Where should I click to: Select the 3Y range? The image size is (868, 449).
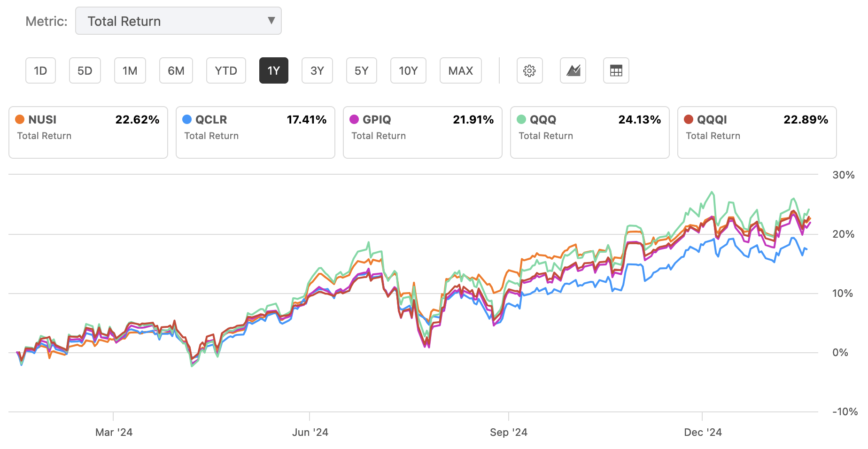pos(317,70)
